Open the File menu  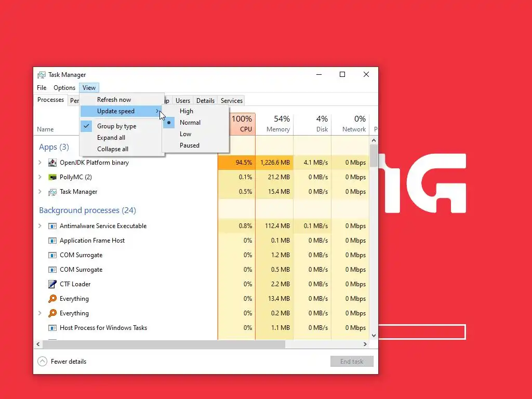(x=42, y=87)
